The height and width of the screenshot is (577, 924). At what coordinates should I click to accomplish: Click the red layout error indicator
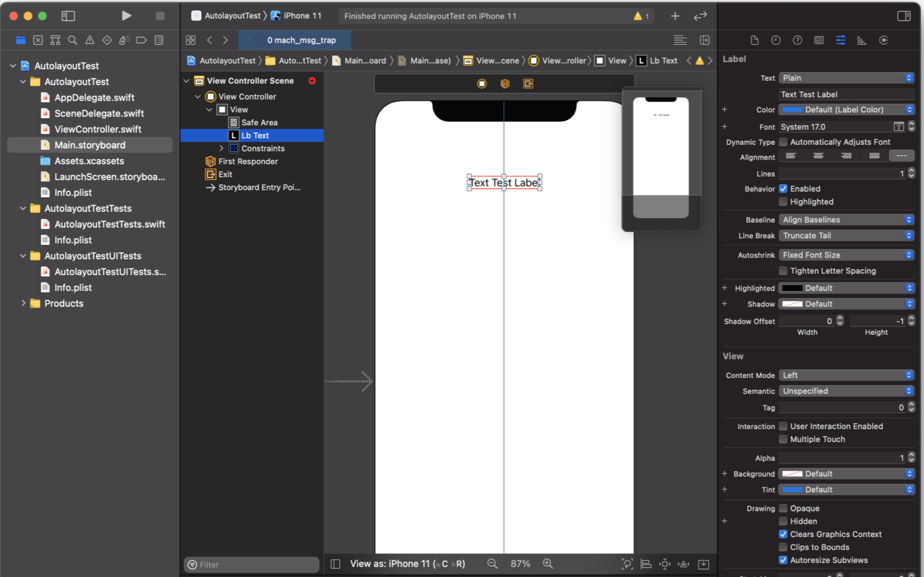click(312, 81)
